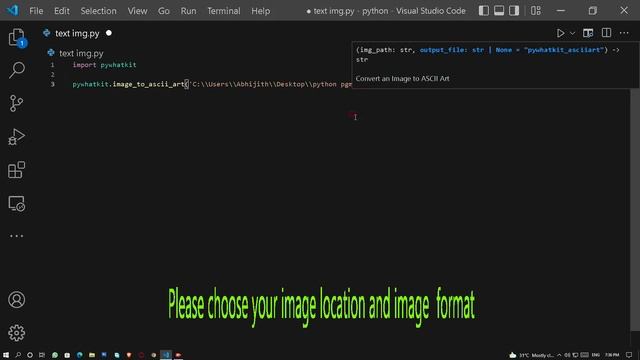Open the Selection menu
640x360 pixels.
tap(98, 11)
